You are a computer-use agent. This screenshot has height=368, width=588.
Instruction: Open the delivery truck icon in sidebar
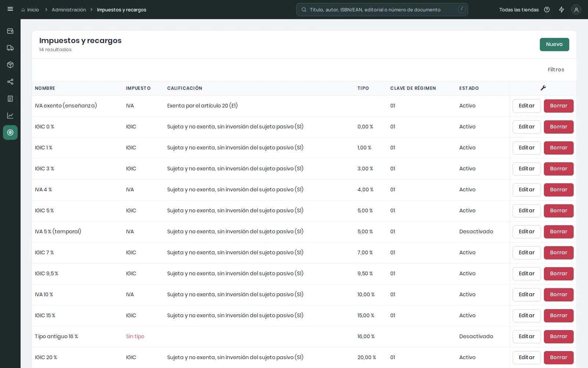click(10, 48)
